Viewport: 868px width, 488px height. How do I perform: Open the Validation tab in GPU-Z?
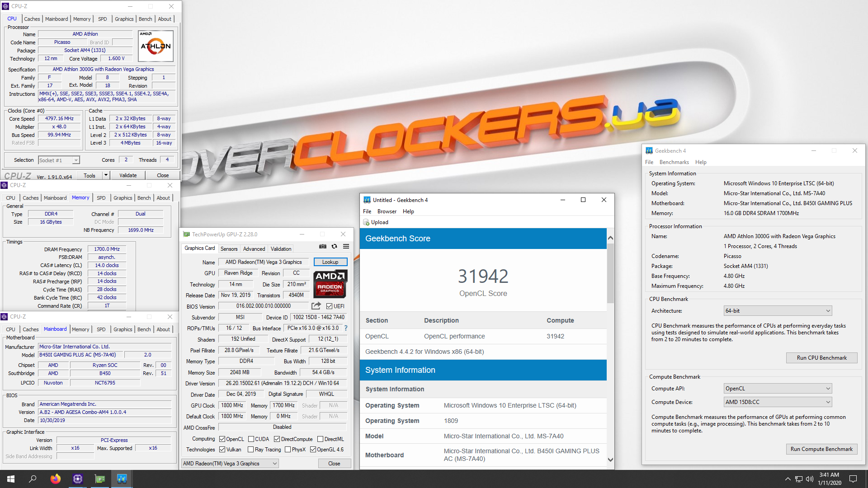(281, 249)
